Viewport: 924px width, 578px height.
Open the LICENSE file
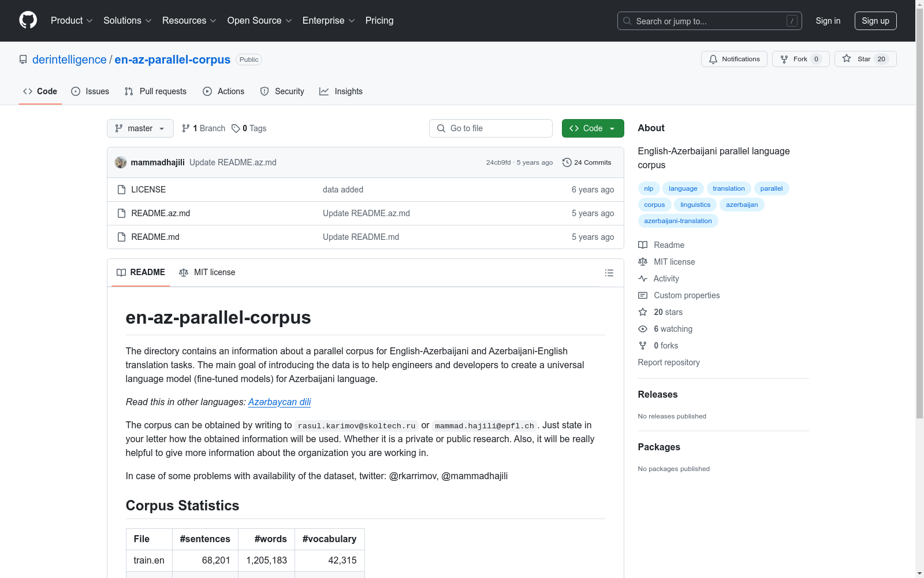[148, 190]
